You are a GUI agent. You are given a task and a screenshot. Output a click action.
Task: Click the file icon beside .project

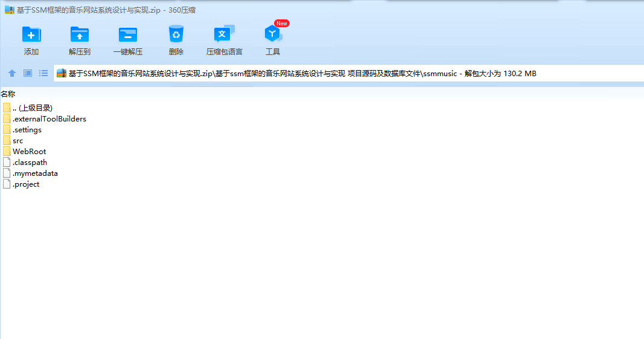pos(7,184)
